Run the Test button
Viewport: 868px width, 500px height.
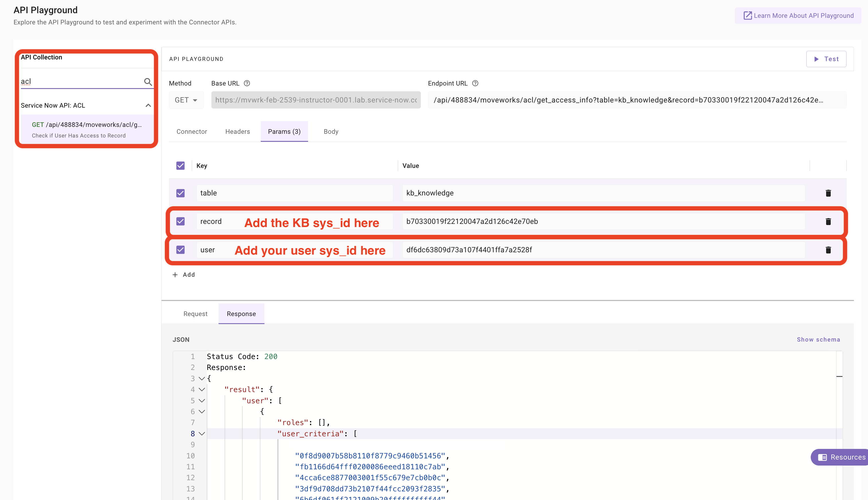(826, 59)
